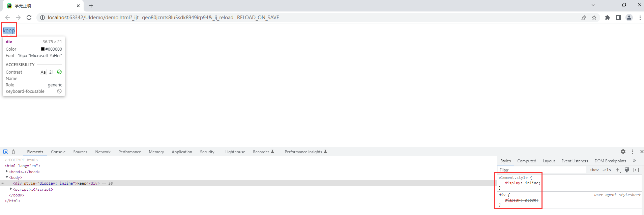Screen dimensions: 644x215
Task: Toggle computed styles sidebar
Action: [x=636, y=170]
